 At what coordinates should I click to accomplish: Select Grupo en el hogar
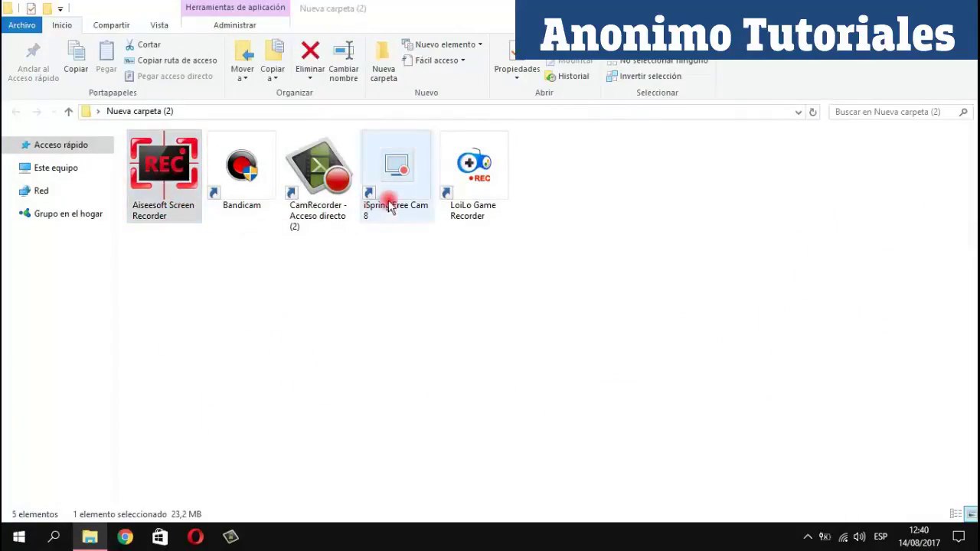[x=68, y=214]
